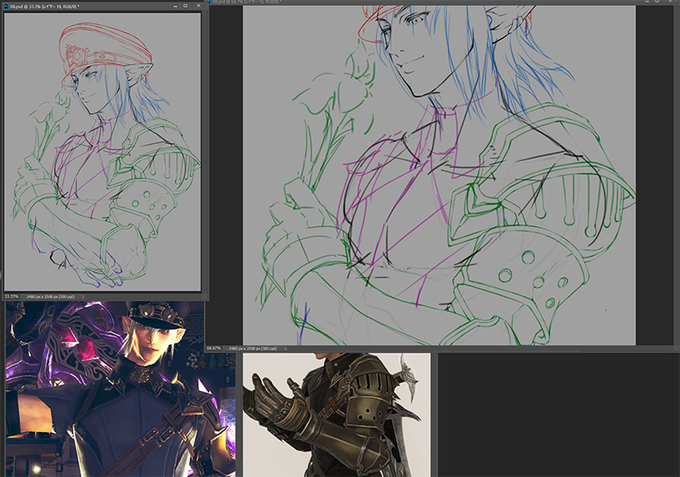Select the armored gauntlet reference image
680x477 pixels.
(337, 415)
